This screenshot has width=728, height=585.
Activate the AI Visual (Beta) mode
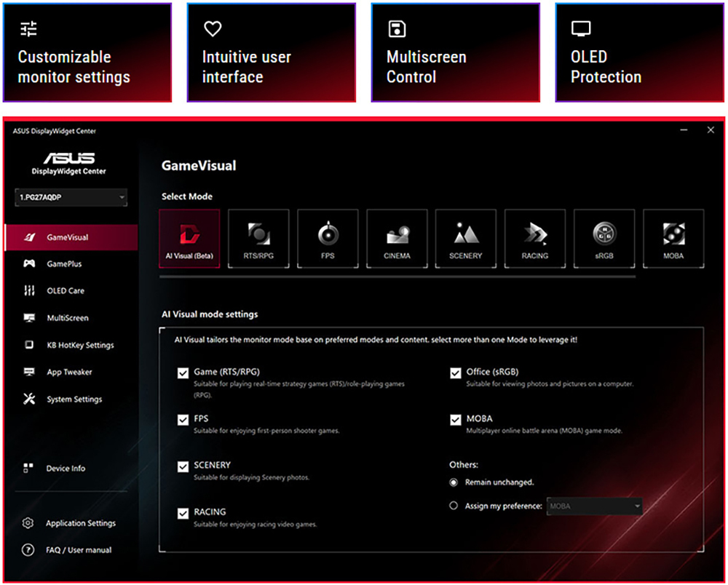tap(189, 239)
